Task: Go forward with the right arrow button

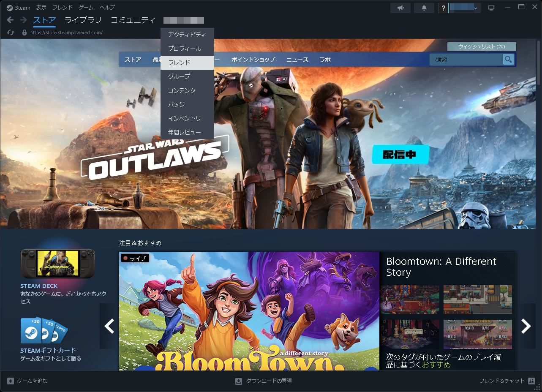Action: tap(24, 20)
